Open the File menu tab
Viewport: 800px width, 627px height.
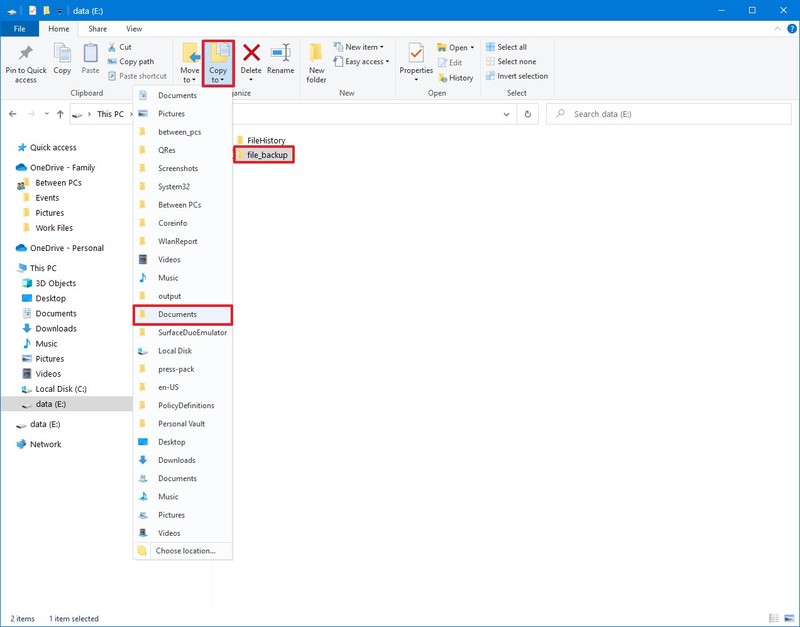tap(20, 29)
